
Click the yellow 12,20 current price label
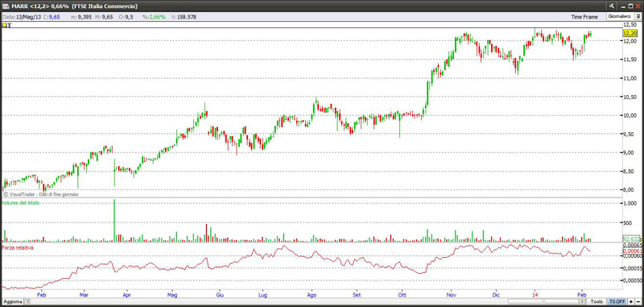(x=630, y=34)
